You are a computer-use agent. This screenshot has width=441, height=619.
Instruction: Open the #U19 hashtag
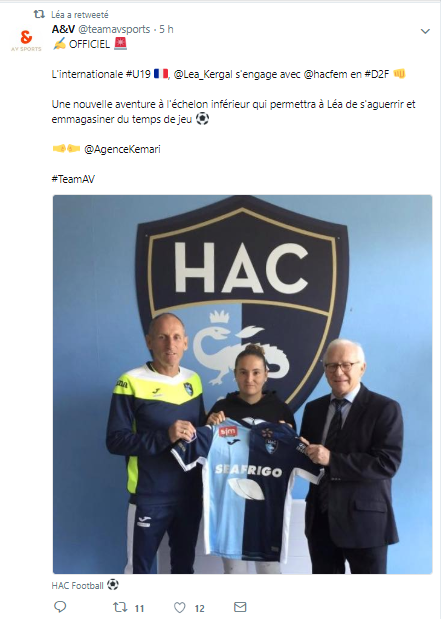tap(138, 74)
